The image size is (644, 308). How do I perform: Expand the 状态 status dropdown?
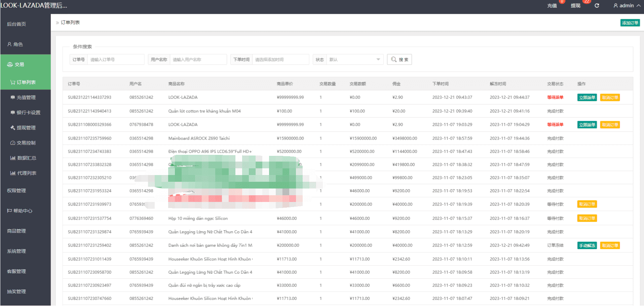pos(354,60)
